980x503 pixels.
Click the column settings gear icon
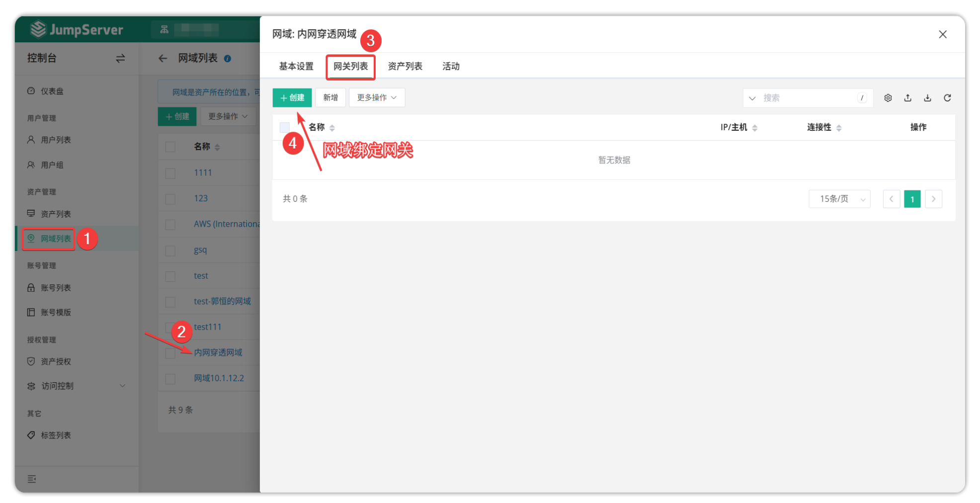888,98
